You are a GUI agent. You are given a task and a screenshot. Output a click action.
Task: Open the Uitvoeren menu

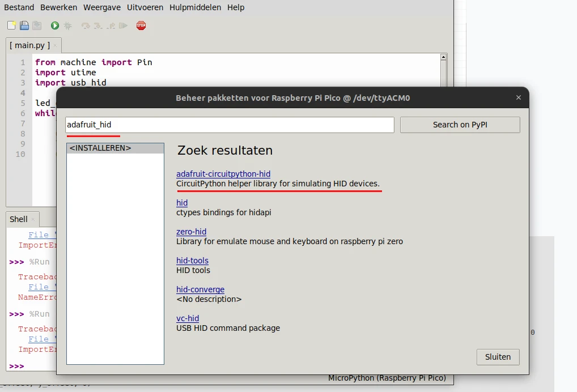[x=145, y=7]
